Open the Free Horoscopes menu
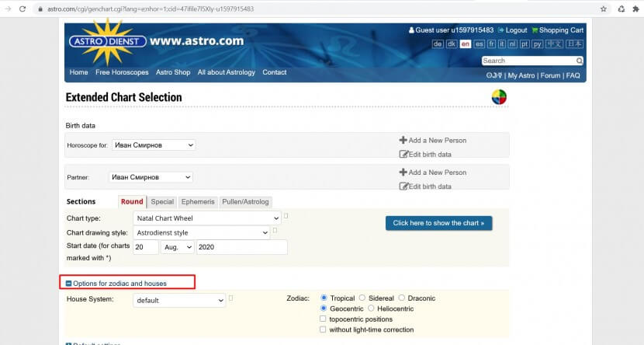Image resolution: width=644 pixels, height=345 pixels. (x=122, y=72)
